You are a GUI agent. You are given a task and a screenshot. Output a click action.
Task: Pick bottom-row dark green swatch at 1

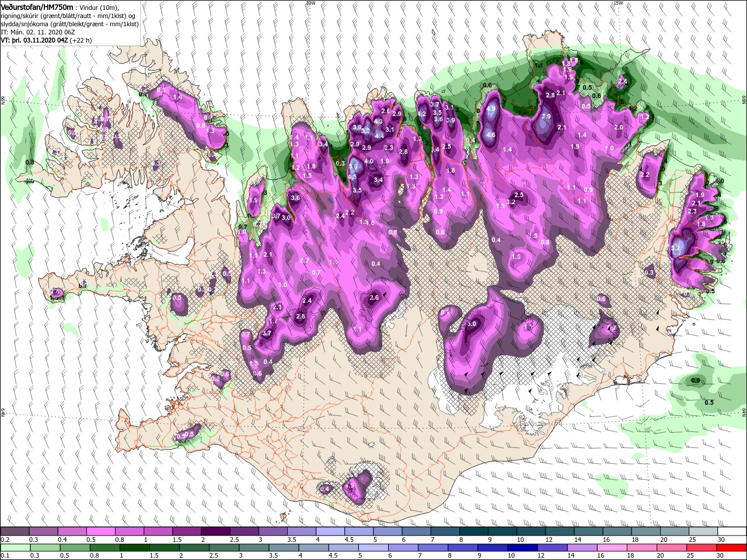tap(135, 548)
